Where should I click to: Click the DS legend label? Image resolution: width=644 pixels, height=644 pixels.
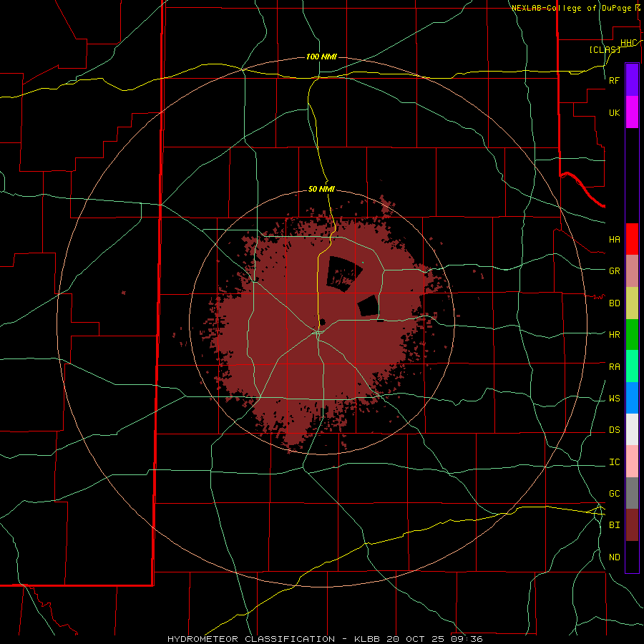[x=614, y=429]
